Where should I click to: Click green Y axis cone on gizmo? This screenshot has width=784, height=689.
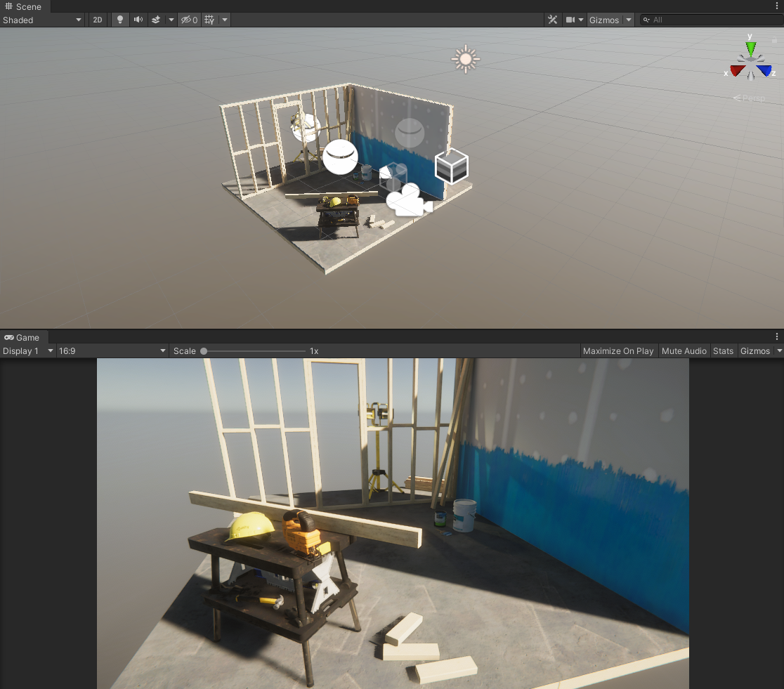750,48
